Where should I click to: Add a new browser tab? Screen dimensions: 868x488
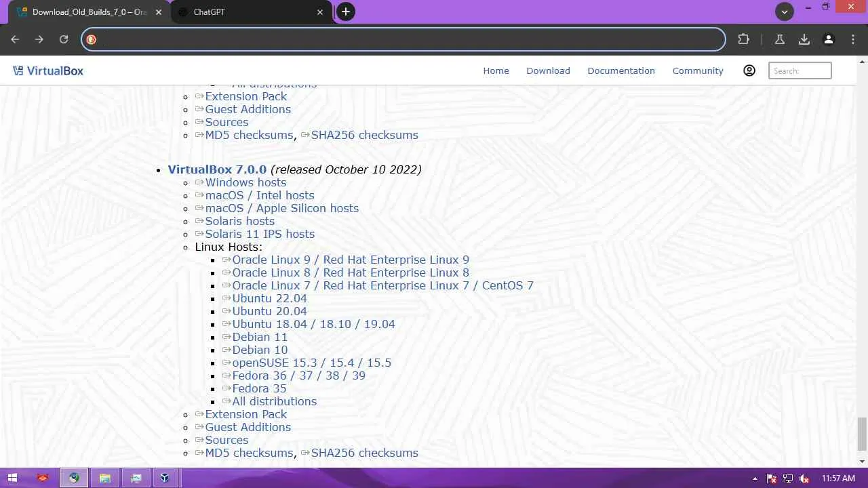click(x=346, y=12)
